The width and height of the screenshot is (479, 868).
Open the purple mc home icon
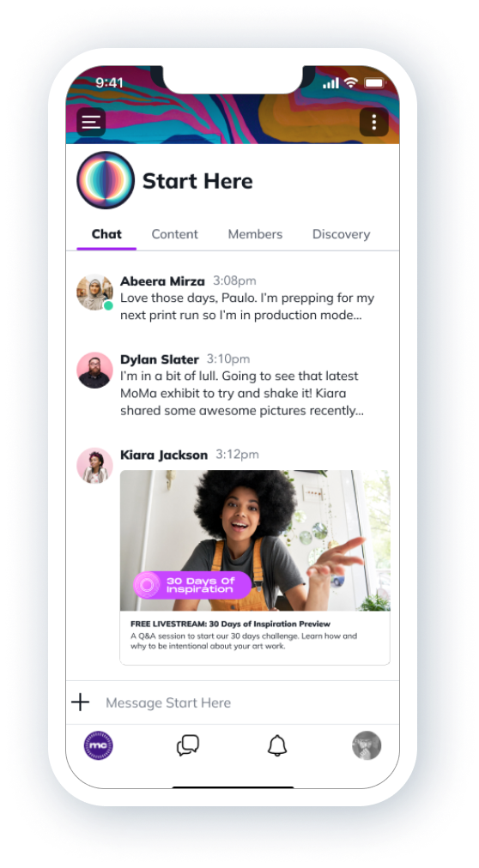[x=99, y=745]
